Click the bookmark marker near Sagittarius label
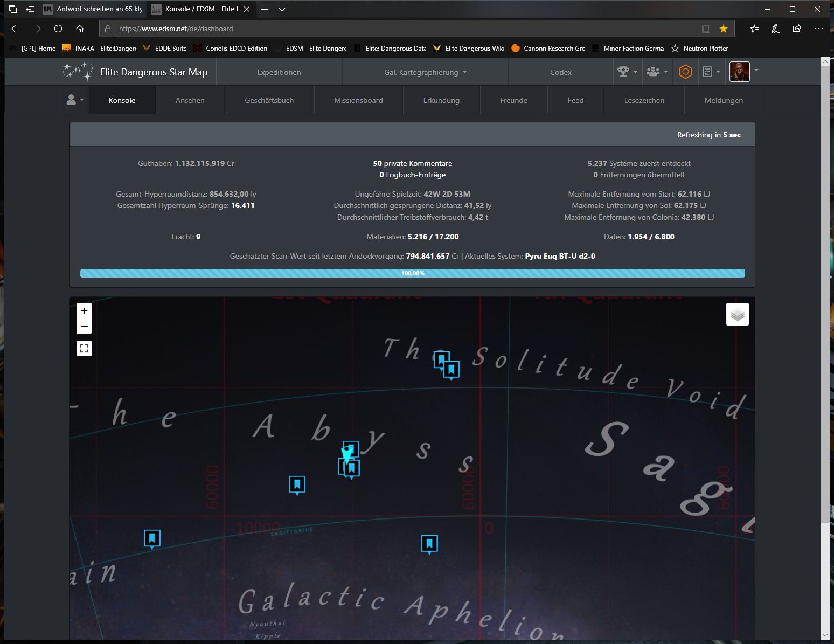The width and height of the screenshot is (834, 644). (x=297, y=484)
